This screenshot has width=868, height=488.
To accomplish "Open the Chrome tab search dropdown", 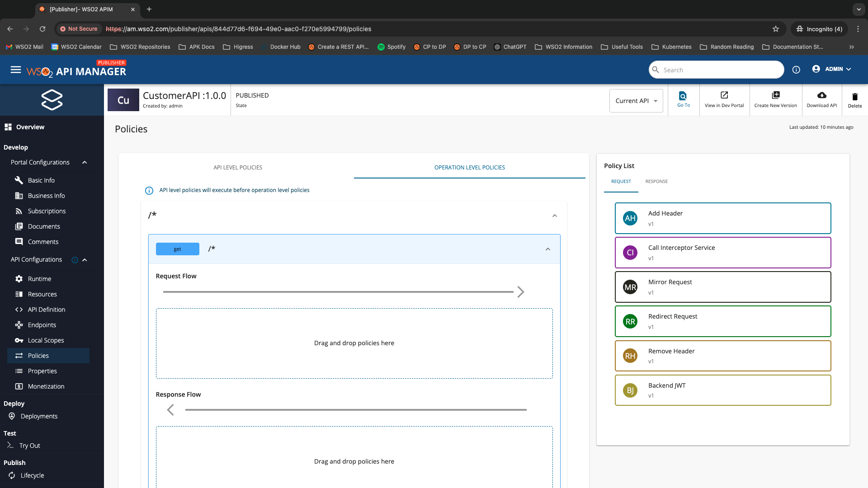I will pyautogui.click(x=859, y=9).
